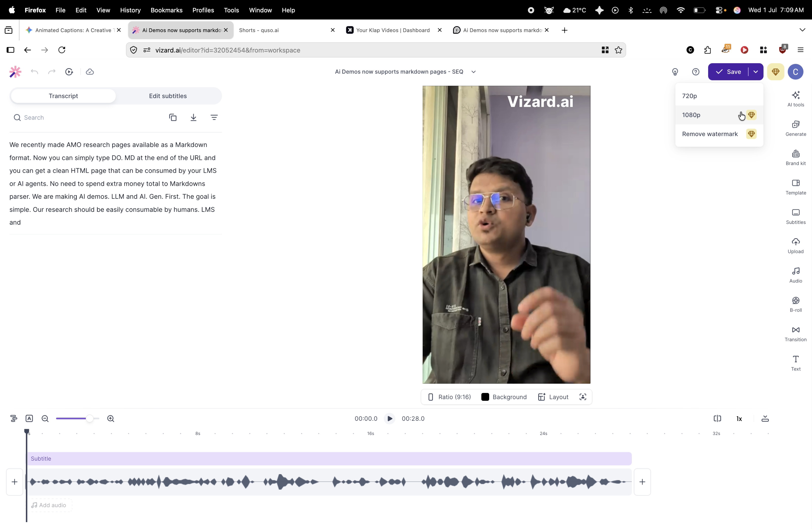Open the Background color option
812x529 pixels.
tap(504, 397)
